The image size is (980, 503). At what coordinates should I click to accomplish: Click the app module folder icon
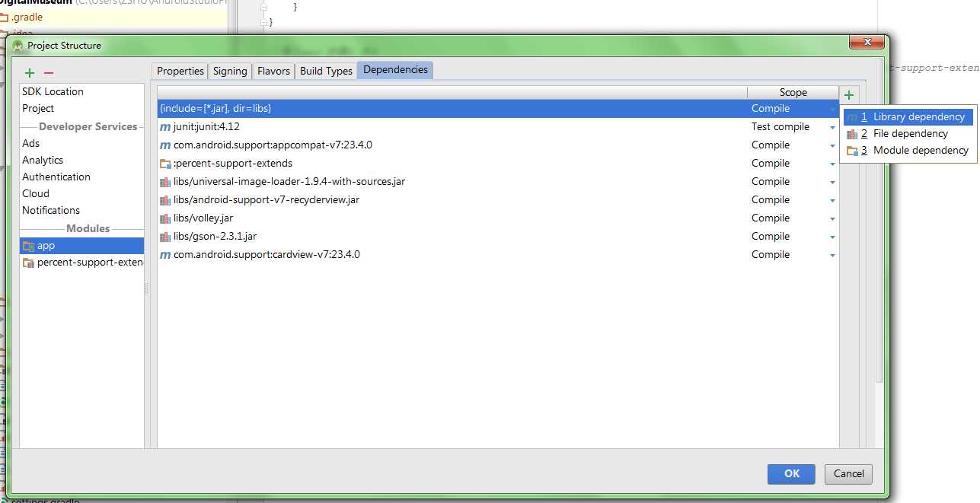29,246
